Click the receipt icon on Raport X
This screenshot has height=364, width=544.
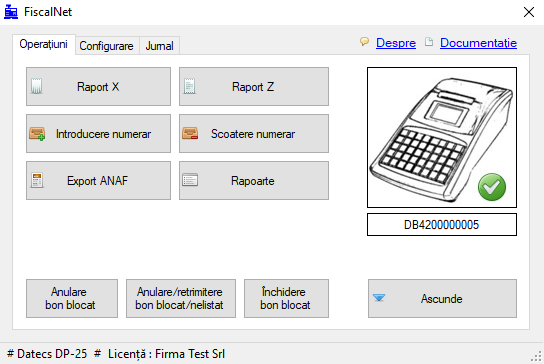(36, 86)
